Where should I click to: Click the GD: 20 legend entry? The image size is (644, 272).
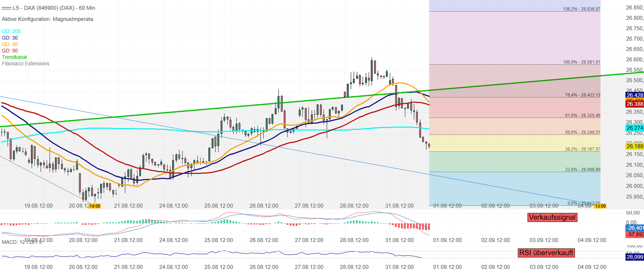point(10,44)
